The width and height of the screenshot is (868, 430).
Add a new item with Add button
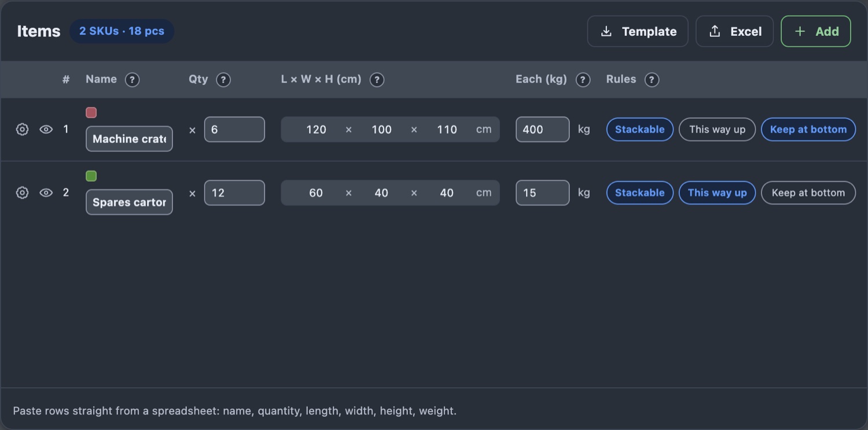[x=816, y=31]
